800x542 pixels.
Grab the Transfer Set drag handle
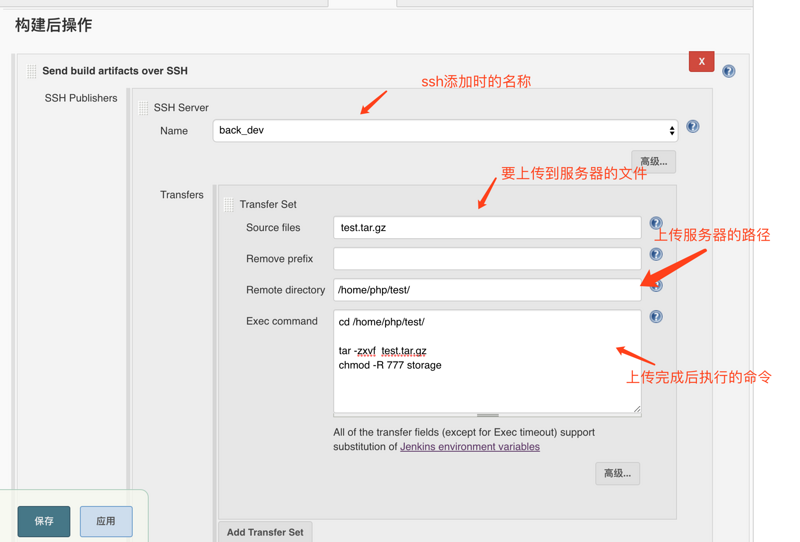pos(229,205)
